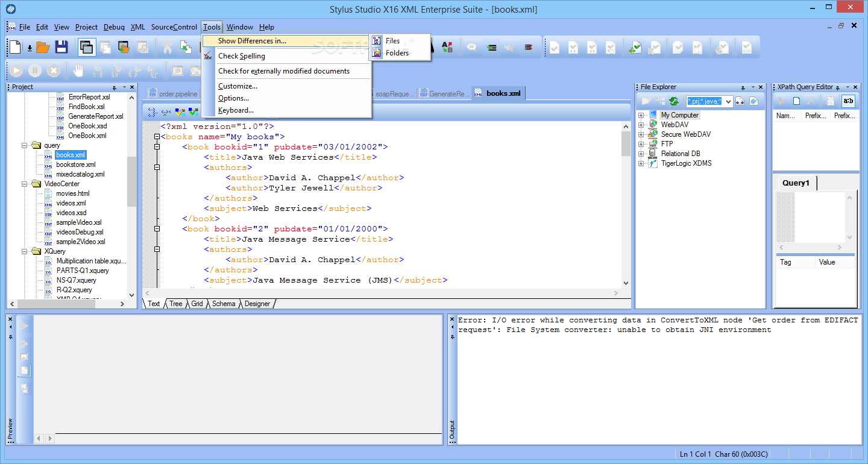Click the Project panel vertical scrollbar thumb
This screenshot has height=464, width=868.
pos(132,181)
